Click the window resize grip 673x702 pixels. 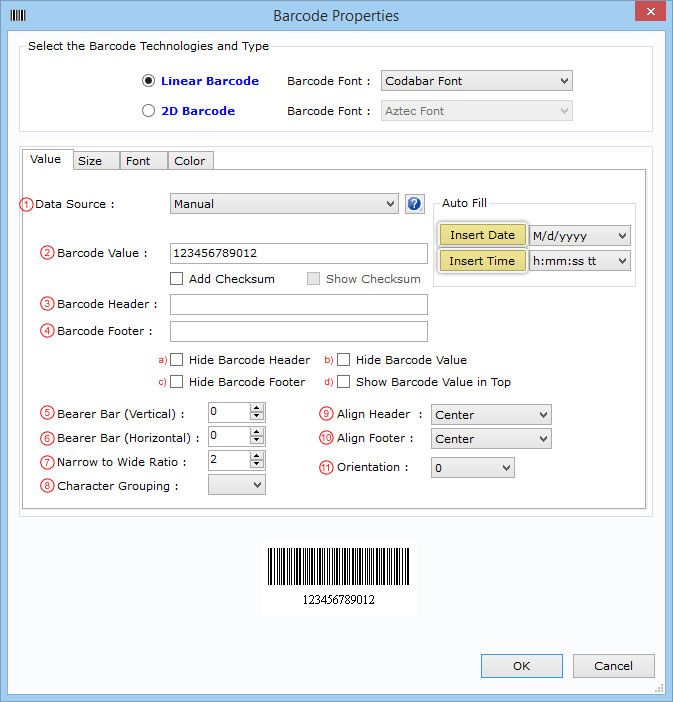click(659, 688)
